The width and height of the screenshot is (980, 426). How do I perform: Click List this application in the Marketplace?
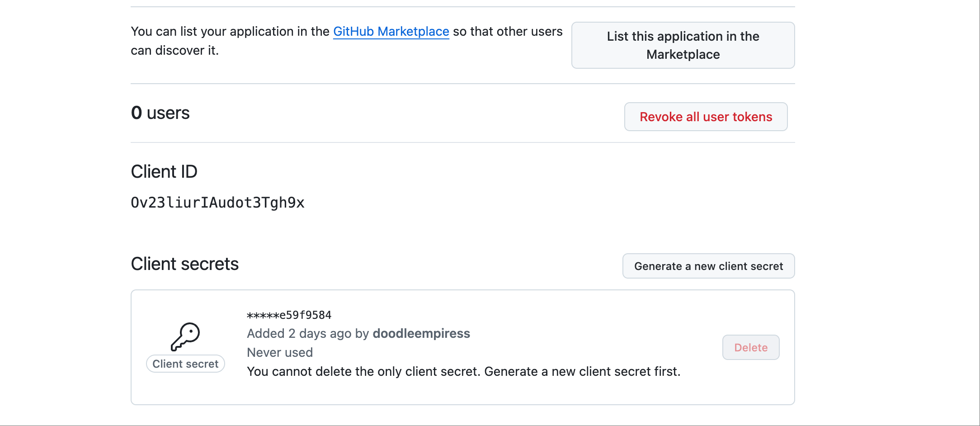[683, 45]
